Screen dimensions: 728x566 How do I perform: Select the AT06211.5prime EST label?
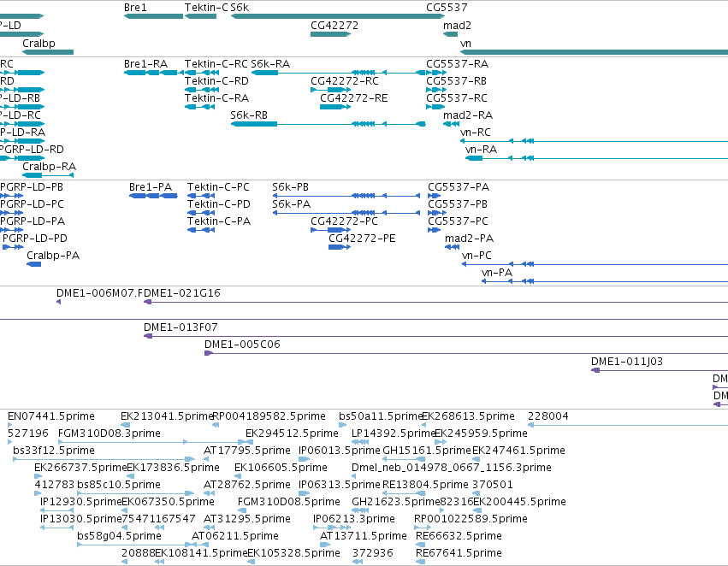click(x=235, y=536)
